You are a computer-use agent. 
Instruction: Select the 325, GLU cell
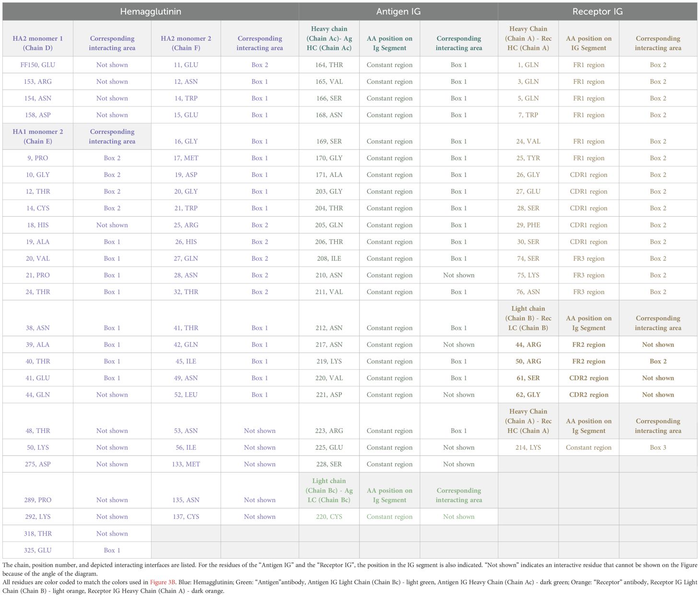pos(38,550)
